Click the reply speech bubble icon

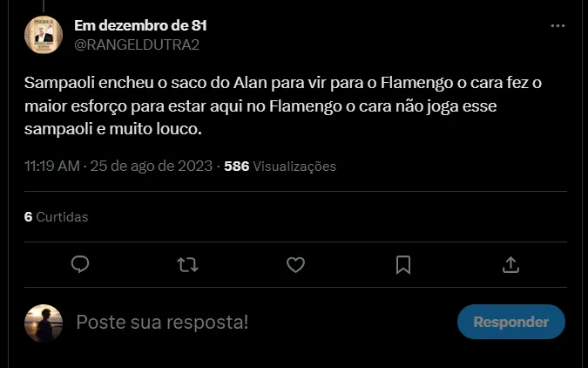coord(80,264)
